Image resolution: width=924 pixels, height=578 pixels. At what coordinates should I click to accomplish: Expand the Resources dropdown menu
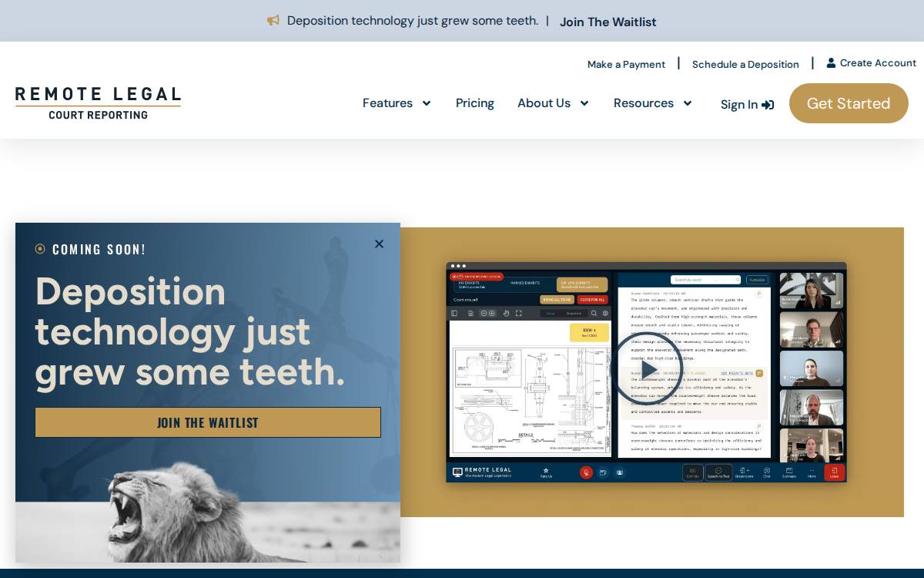652,103
